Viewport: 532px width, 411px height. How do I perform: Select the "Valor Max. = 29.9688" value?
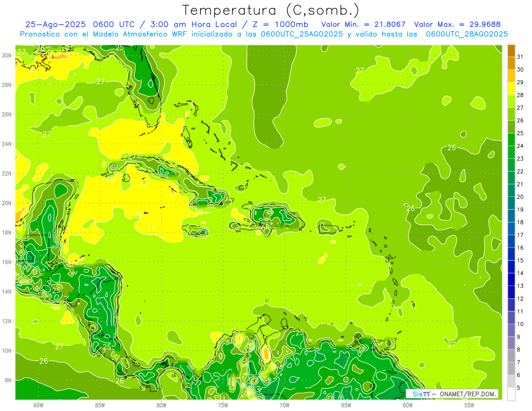(458, 24)
